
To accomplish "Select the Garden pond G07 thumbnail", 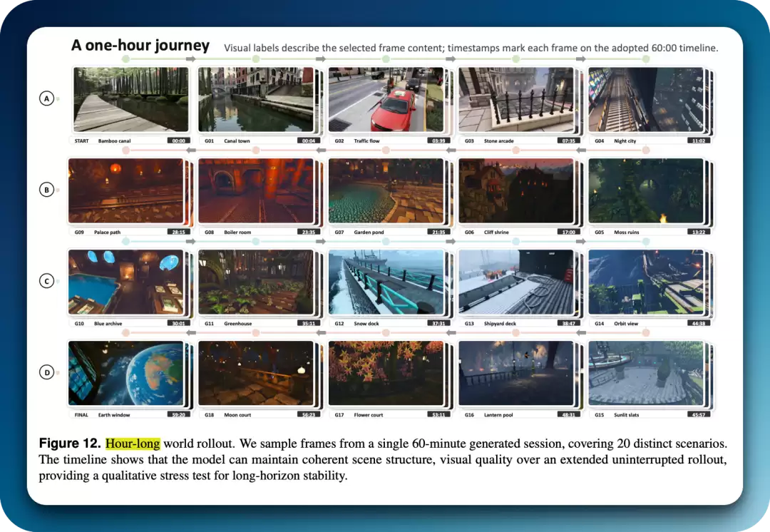I will point(386,190).
